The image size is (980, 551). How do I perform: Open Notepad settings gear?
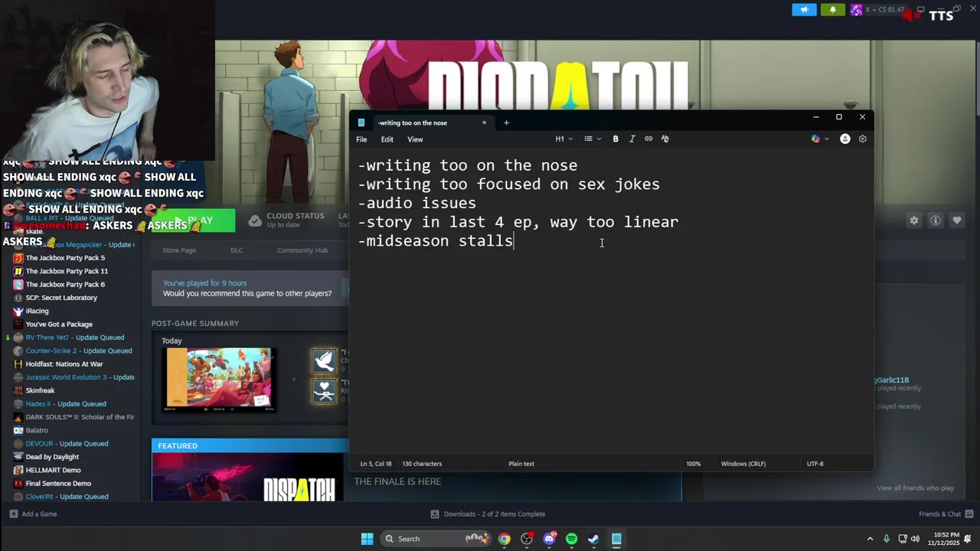click(863, 139)
